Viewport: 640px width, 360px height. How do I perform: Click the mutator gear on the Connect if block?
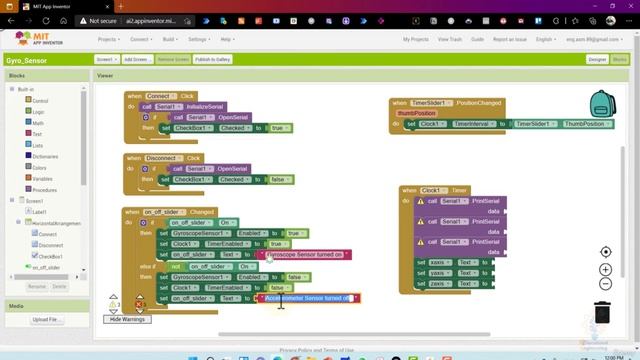(146, 117)
